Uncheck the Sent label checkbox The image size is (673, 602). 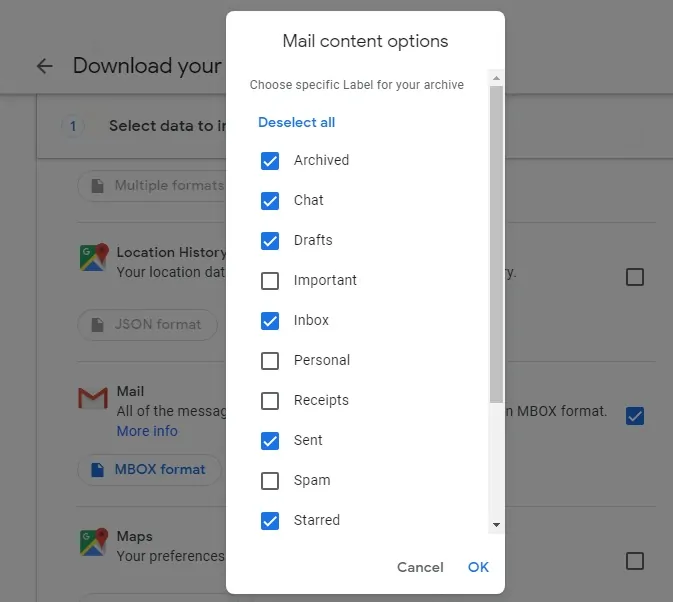(x=270, y=441)
